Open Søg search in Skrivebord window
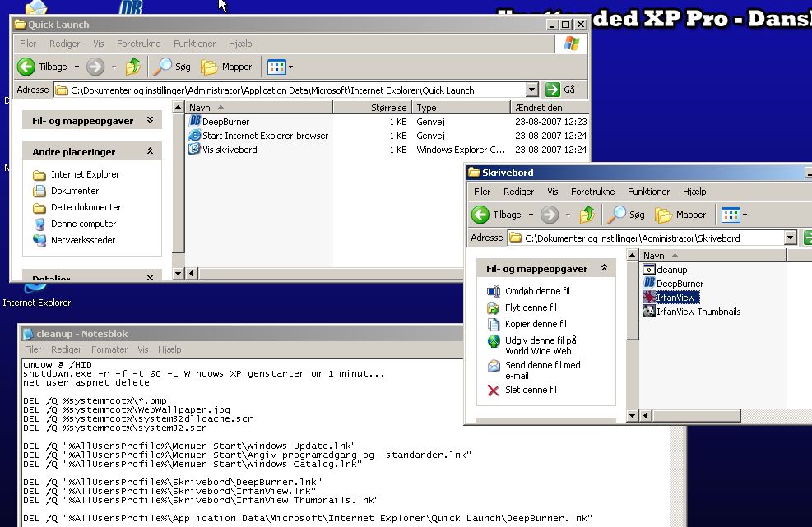Viewport: 812px width, 527px height. (627, 215)
